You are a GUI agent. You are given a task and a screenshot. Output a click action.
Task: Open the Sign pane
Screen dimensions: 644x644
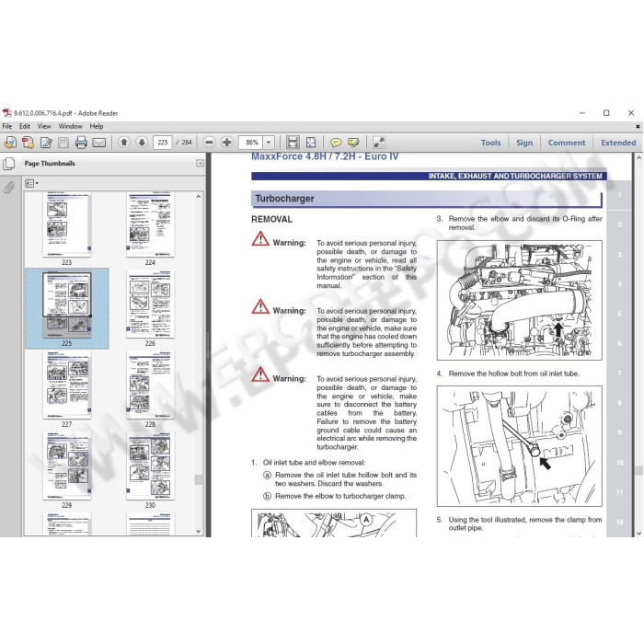point(524,143)
